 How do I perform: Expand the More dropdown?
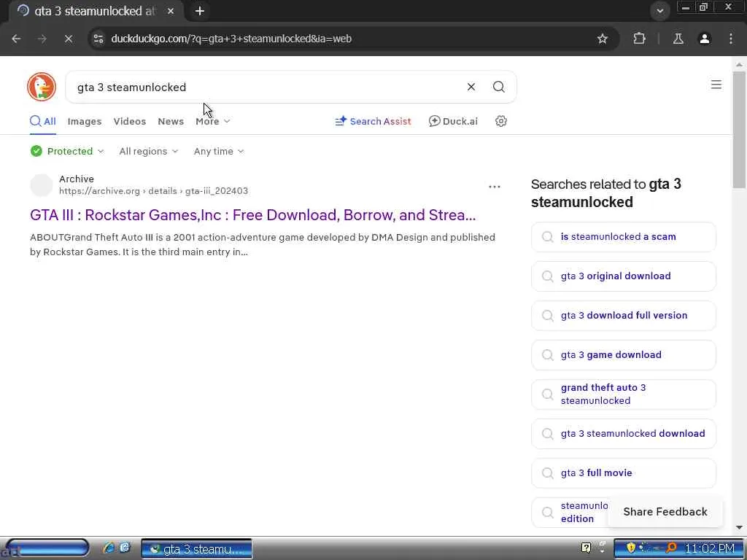212,122
